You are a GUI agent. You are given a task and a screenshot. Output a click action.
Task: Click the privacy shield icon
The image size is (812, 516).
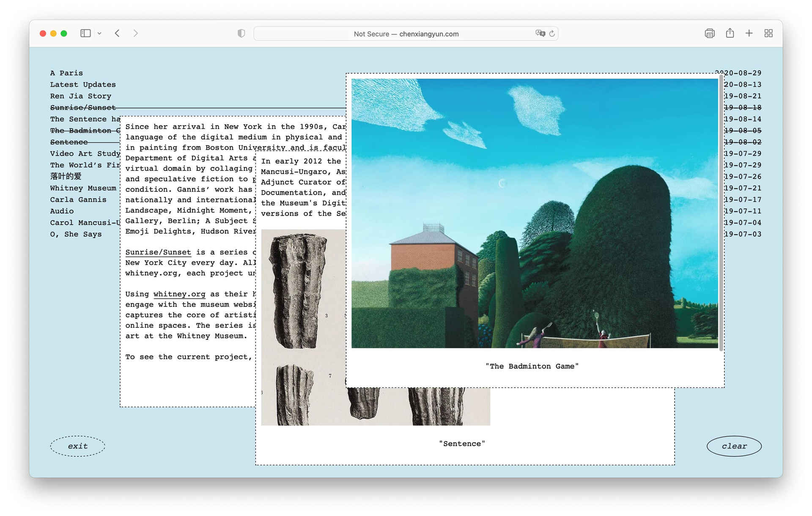tap(241, 33)
